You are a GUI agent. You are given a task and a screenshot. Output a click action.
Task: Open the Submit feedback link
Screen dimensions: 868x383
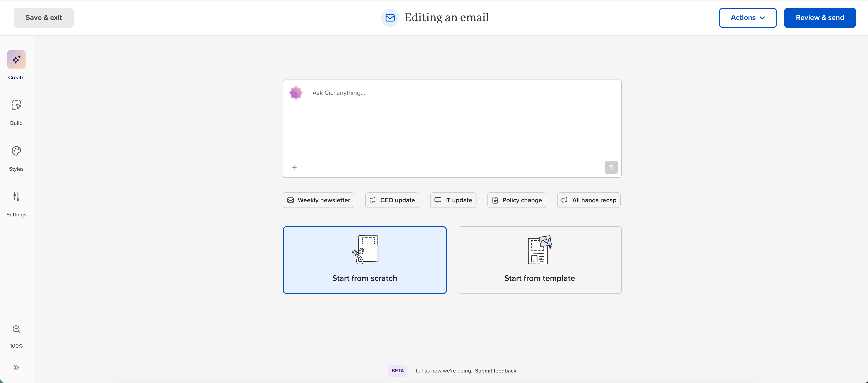(495, 371)
